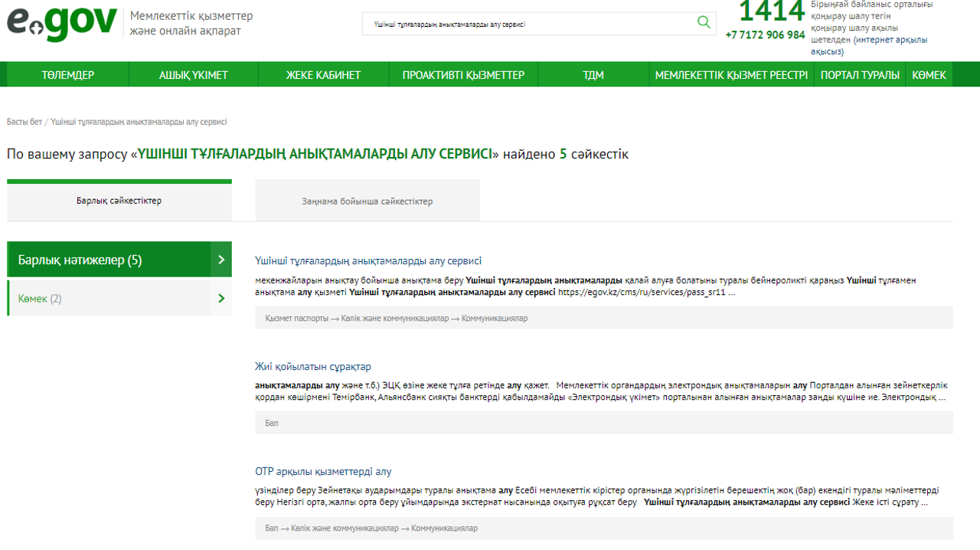
Task: Open the МЕМЛЕКЕТТІК ҚЫЗМЕТ РЕЕСТРІ menu item
Action: click(731, 74)
